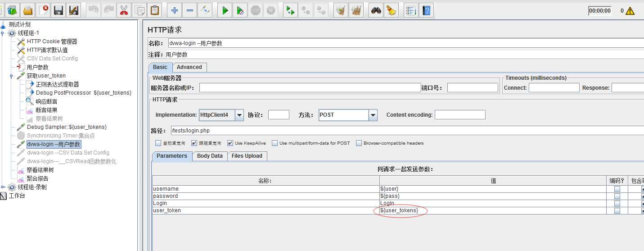Check 编码? box for username row
This screenshot has width=644, height=251.
617,189
